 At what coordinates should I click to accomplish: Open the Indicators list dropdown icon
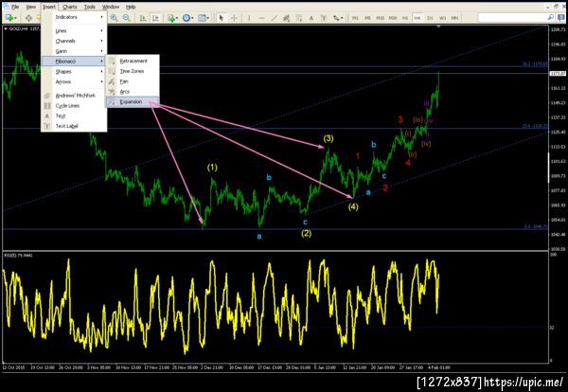[x=172, y=18]
